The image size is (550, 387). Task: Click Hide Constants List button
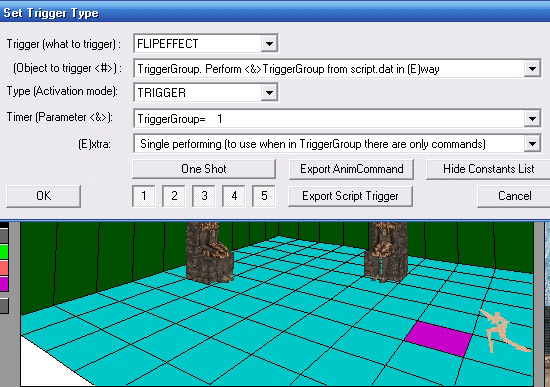[488, 169]
